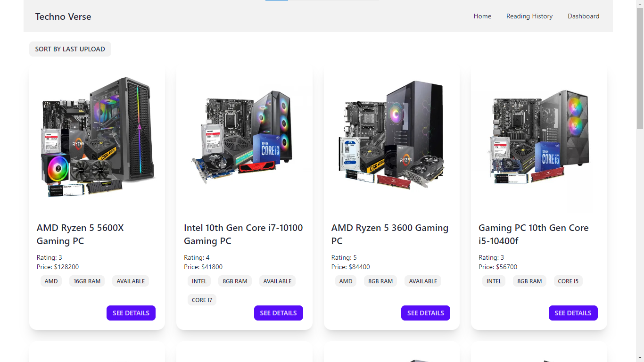Select the CORE I7 tag badge
The image size is (644, 362).
[202, 300]
